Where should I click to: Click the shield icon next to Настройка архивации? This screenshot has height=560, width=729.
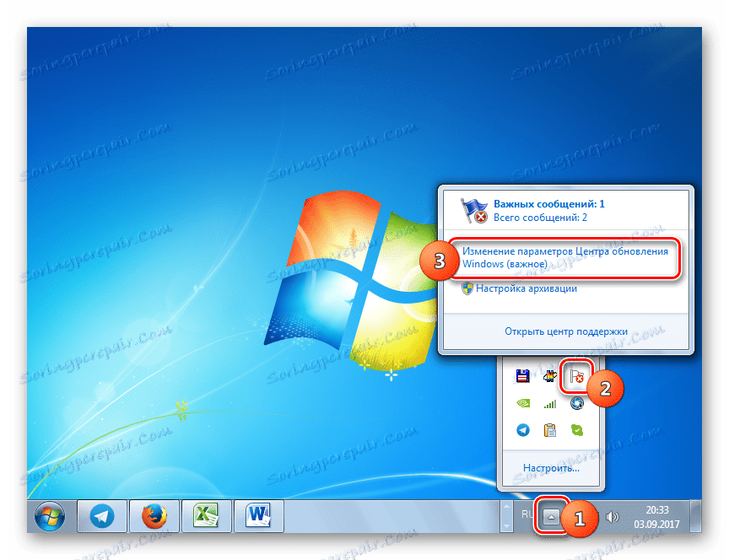tap(467, 288)
